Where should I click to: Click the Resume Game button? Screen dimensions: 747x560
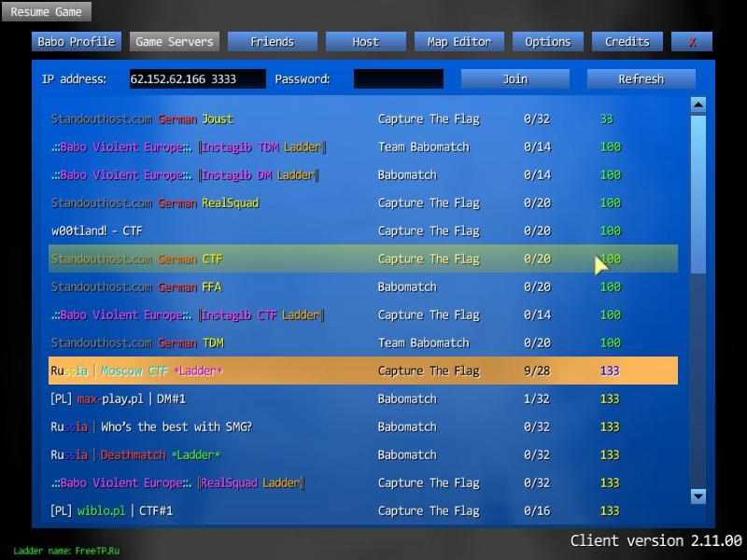pos(46,12)
